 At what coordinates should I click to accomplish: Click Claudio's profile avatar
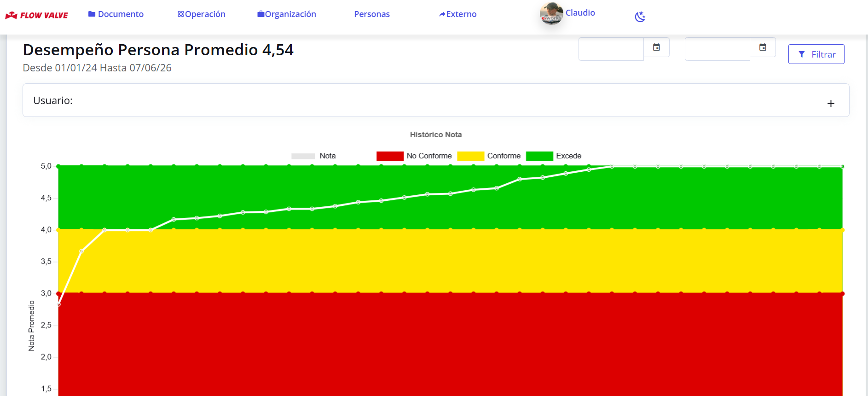click(551, 13)
